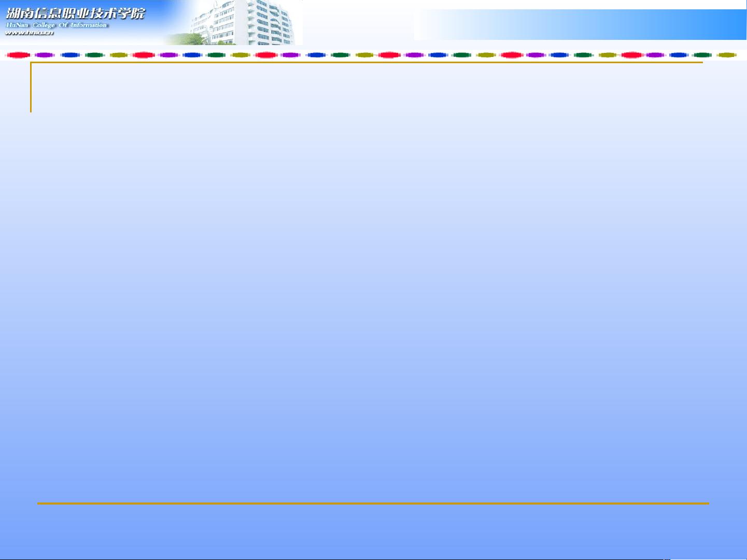Click the 湖南信息职业技术学院 title text
This screenshot has height=560, width=747.
tap(75, 13)
